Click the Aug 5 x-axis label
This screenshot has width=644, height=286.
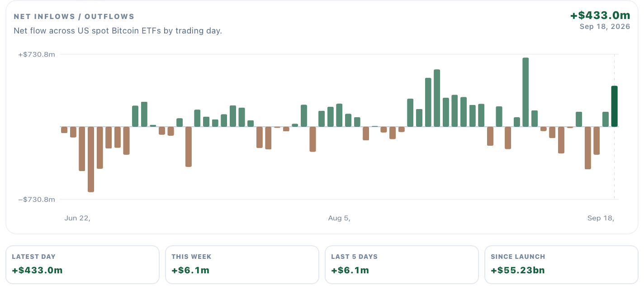[x=339, y=218]
